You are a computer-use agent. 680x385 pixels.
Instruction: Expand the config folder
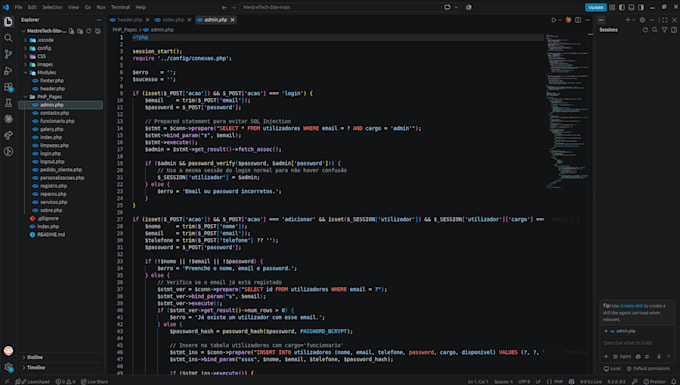[61, 48]
